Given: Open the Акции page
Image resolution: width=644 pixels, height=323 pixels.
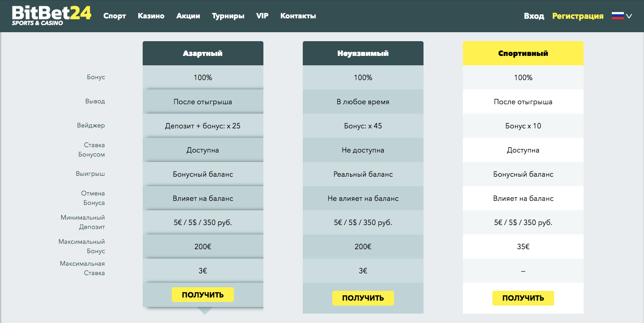Looking at the screenshot, I should coord(188,16).
